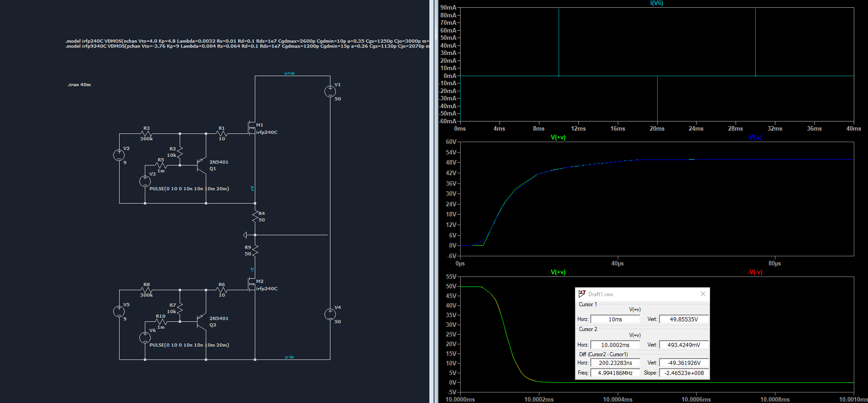The image size is (868, 403).
Task: Select the V4 50V voltage source symbol
Action: [x=330, y=314]
